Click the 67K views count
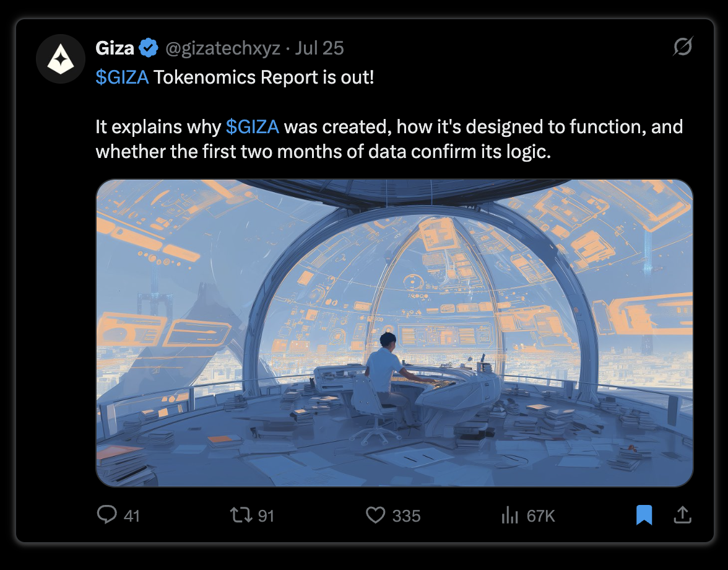 pyautogui.click(x=541, y=516)
